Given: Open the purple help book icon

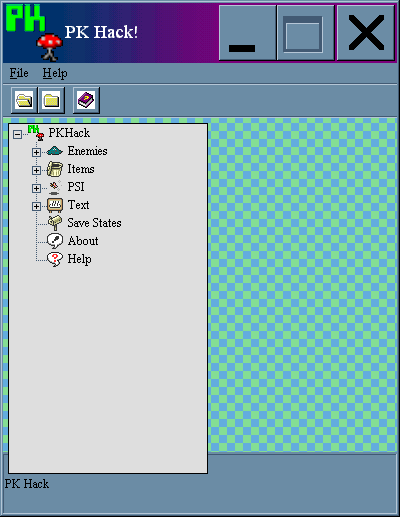Looking at the screenshot, I should coord(86,100).
